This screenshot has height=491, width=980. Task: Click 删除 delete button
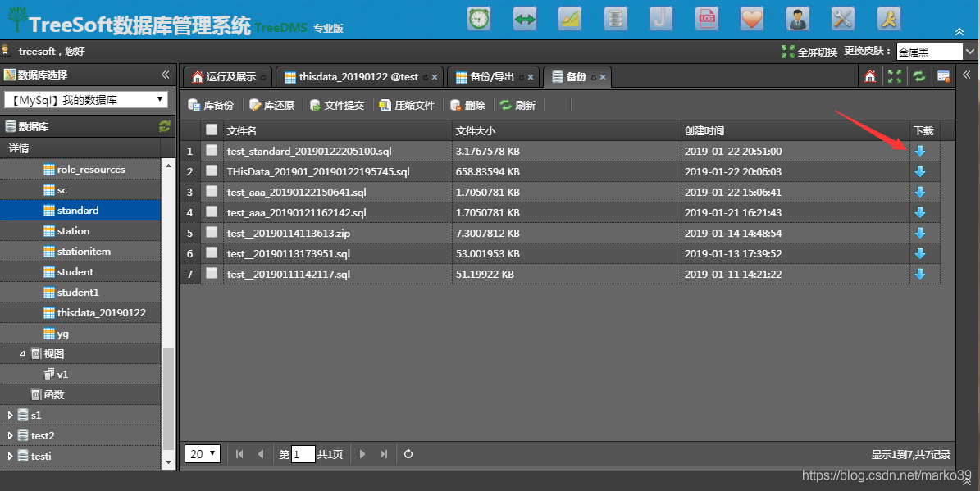pyautogui.click(x=467, y=106)
